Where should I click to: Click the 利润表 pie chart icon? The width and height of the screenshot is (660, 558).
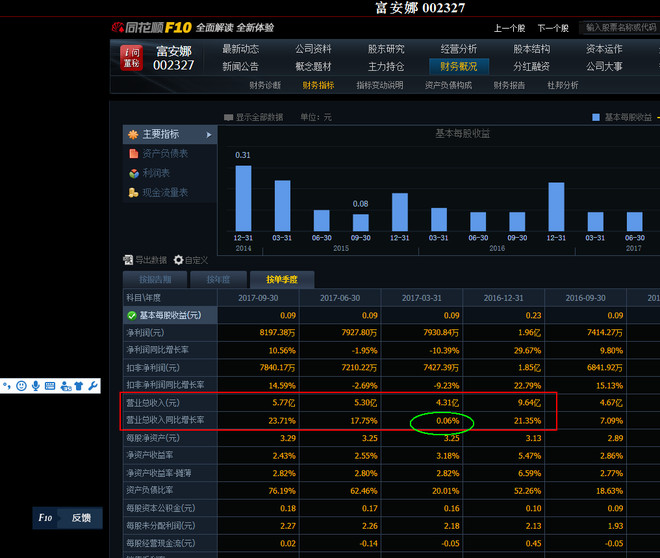(134, 173)
